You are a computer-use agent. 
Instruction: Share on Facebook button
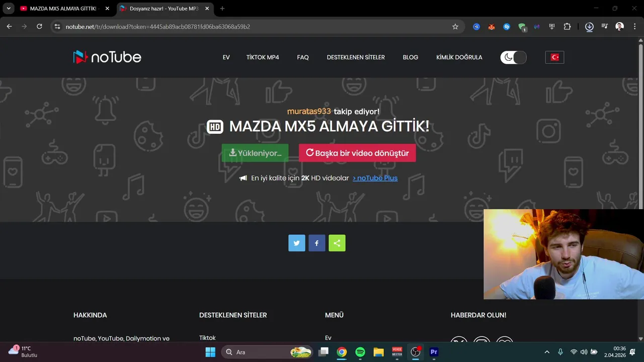pyautogui.click(x=317, y=243)
